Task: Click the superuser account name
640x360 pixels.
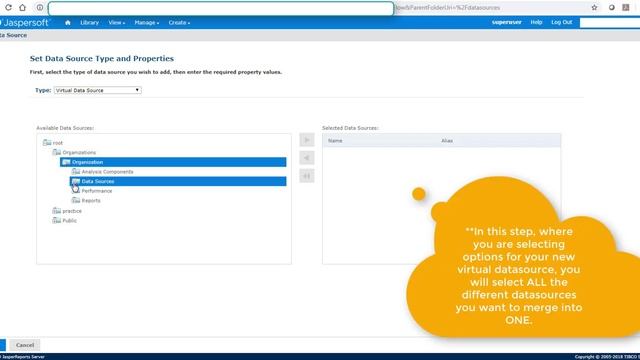Action: (x=507, y=22)
